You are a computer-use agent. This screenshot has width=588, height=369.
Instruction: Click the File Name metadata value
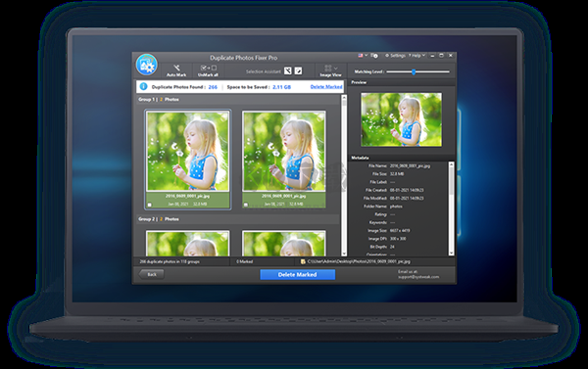pos(410,165)
